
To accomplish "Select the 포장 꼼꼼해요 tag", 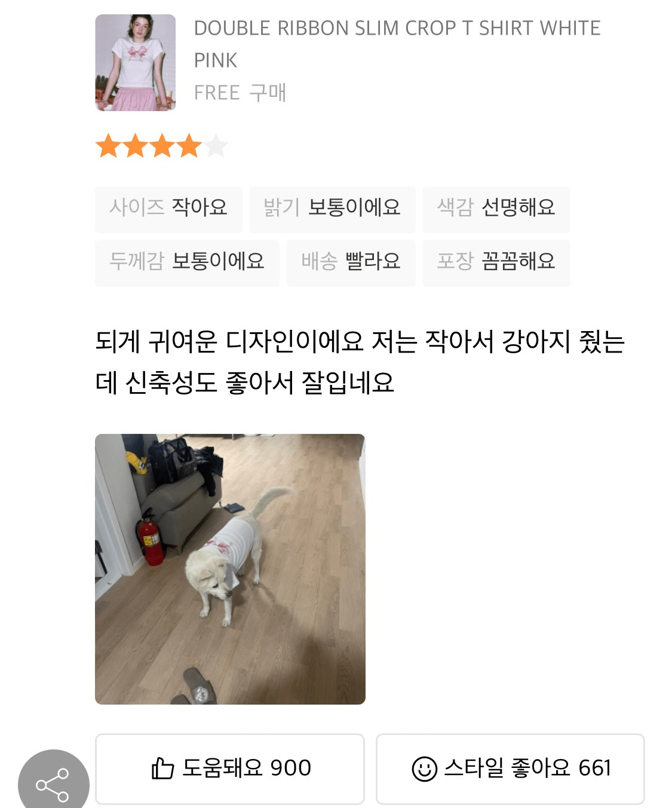I will [496, 262].
